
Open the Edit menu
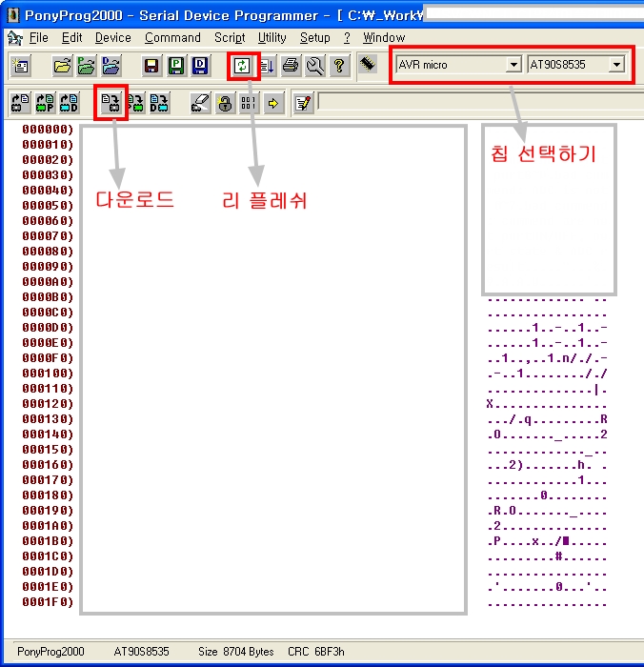pyautogui.click(x=71, y=38)
